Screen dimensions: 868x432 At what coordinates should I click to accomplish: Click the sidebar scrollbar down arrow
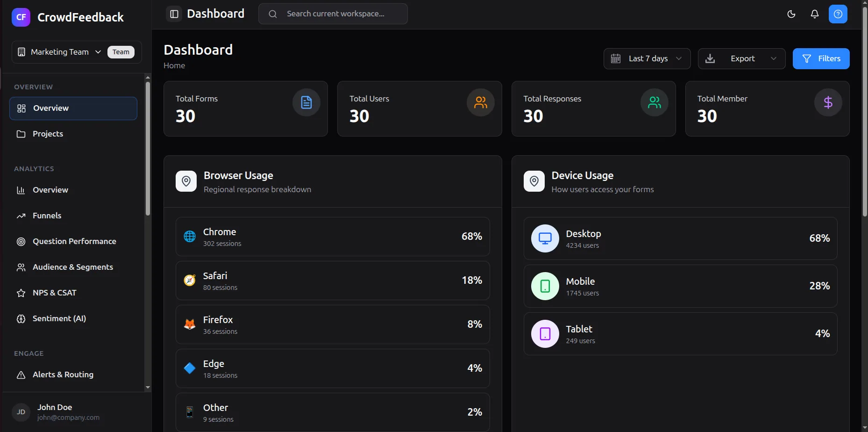(x=148, y=387)
